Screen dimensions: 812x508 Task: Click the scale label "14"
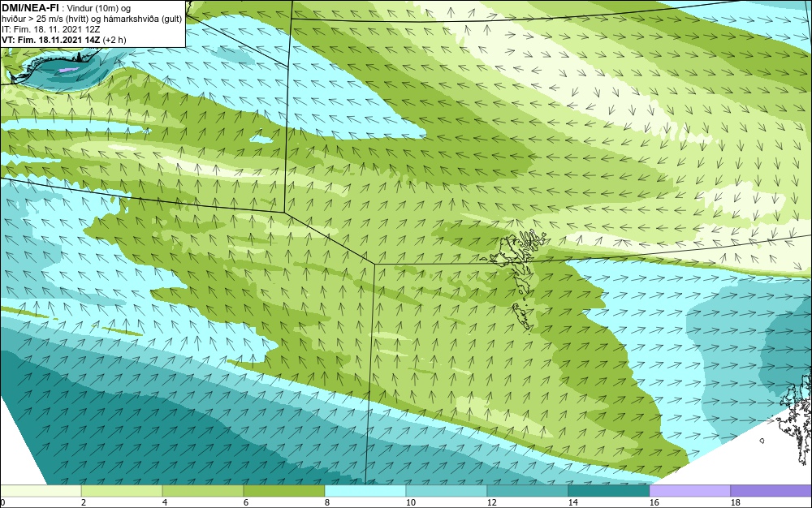(572, 502)
